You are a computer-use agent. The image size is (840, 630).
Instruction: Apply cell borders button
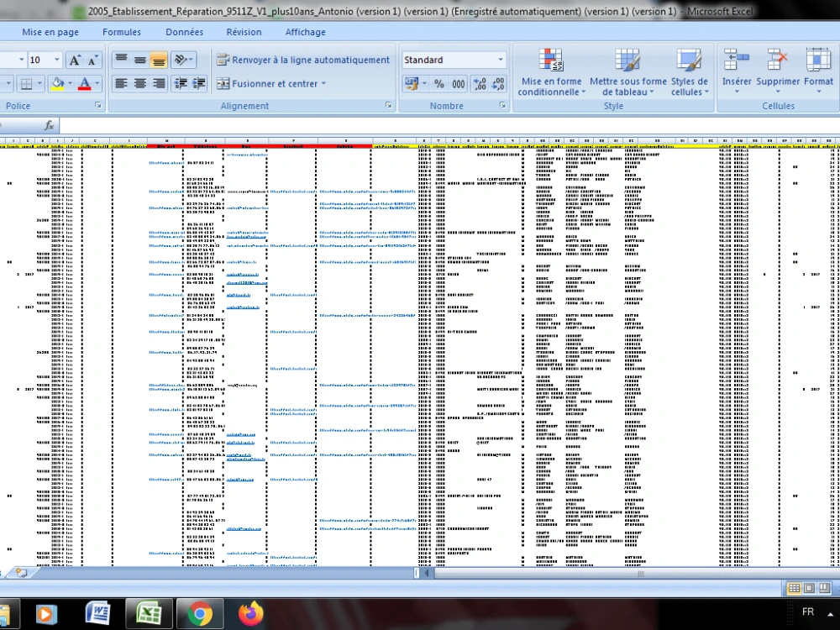click(26, 83)
